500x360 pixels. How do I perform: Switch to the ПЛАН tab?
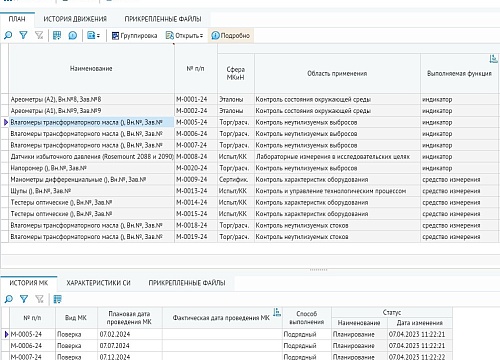tap(17, 19)
